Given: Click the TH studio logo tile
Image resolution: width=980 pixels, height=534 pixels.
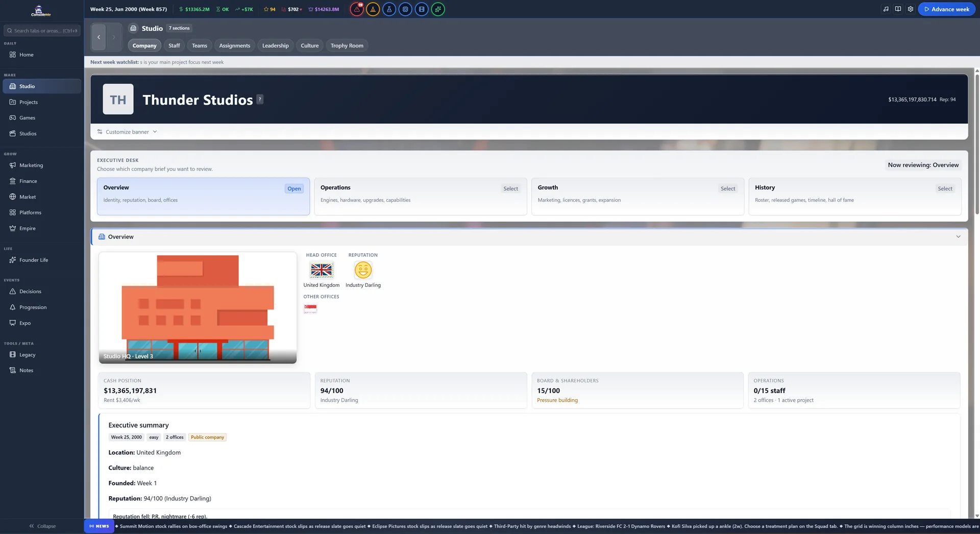Looking at the screenshot, I should (118, 100).
